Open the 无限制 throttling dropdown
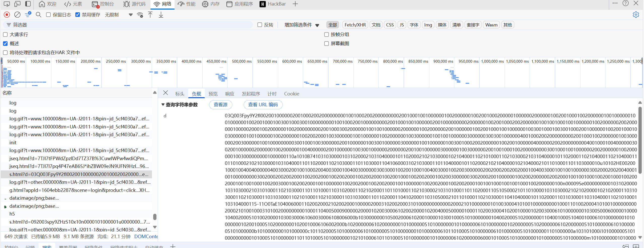Viewport: 644px width, 248px height. 118,15
